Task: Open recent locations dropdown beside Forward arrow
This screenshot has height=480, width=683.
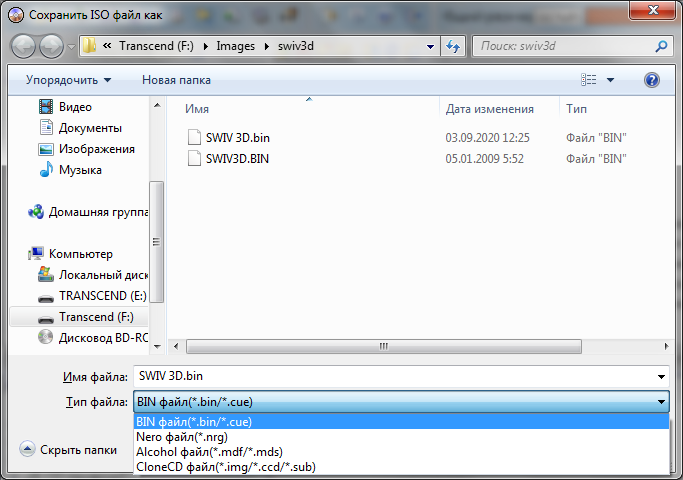Action: (x=71, y=47)
